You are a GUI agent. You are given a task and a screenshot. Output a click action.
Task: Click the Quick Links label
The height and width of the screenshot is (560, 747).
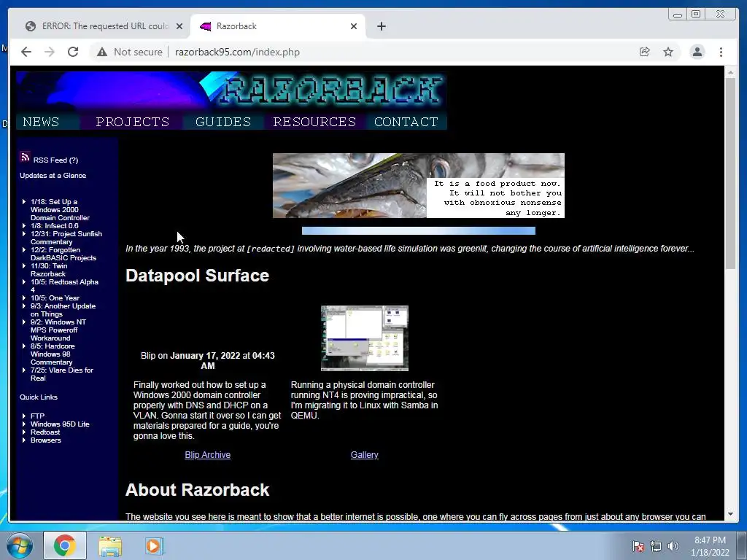click(x=39, y=397)
